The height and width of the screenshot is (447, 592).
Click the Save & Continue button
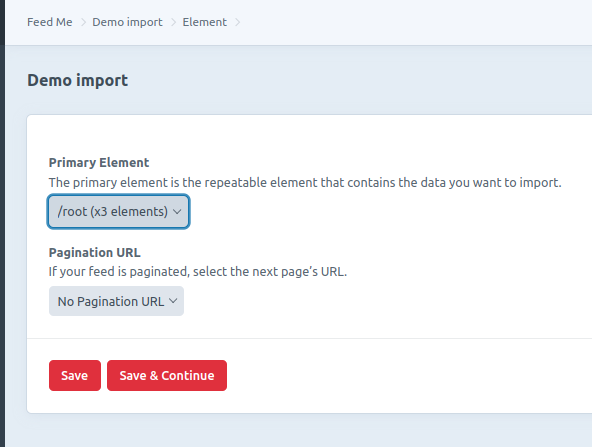(x=167, y=375)
